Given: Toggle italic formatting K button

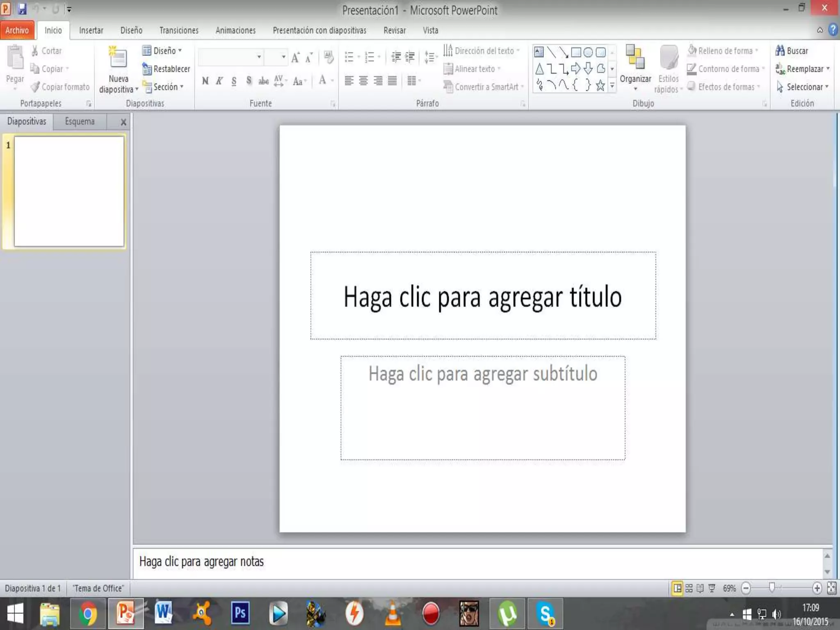Looking at the screenshot, I should point(219,81).
